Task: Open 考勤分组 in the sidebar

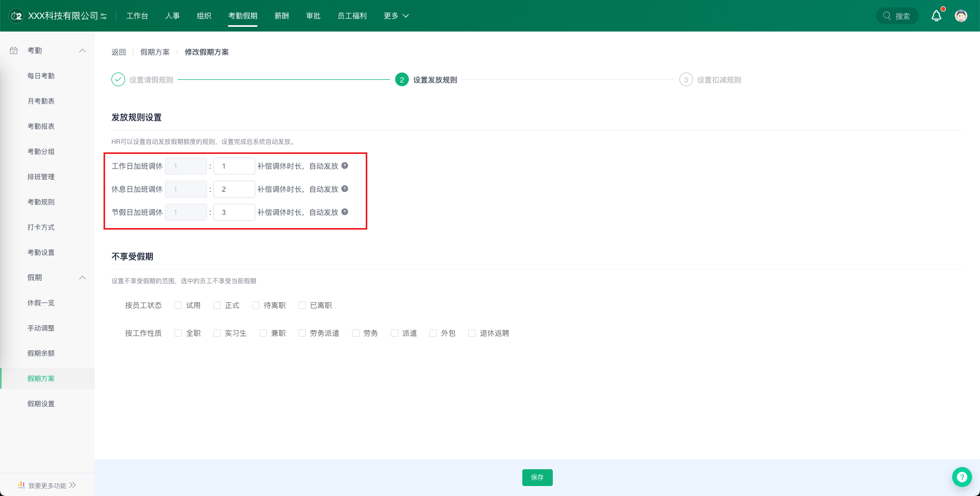Action: coord(41,151)
